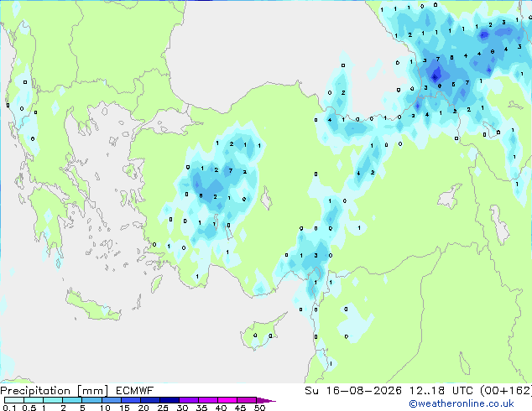
Task: Select the 30–35 mm purple legend box
Action: coord(188,400)
